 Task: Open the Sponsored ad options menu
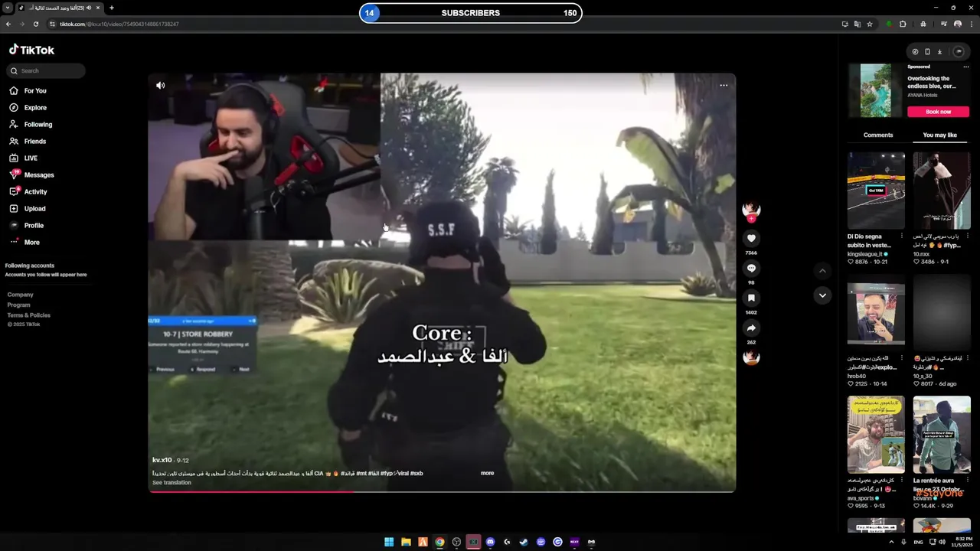pyautogui.click(x=966, y=67)
